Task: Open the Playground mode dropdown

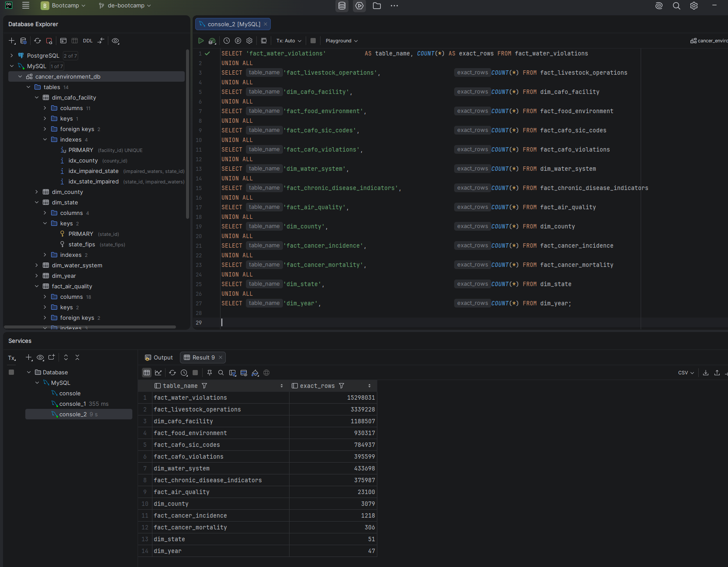Action: (342, 41)
